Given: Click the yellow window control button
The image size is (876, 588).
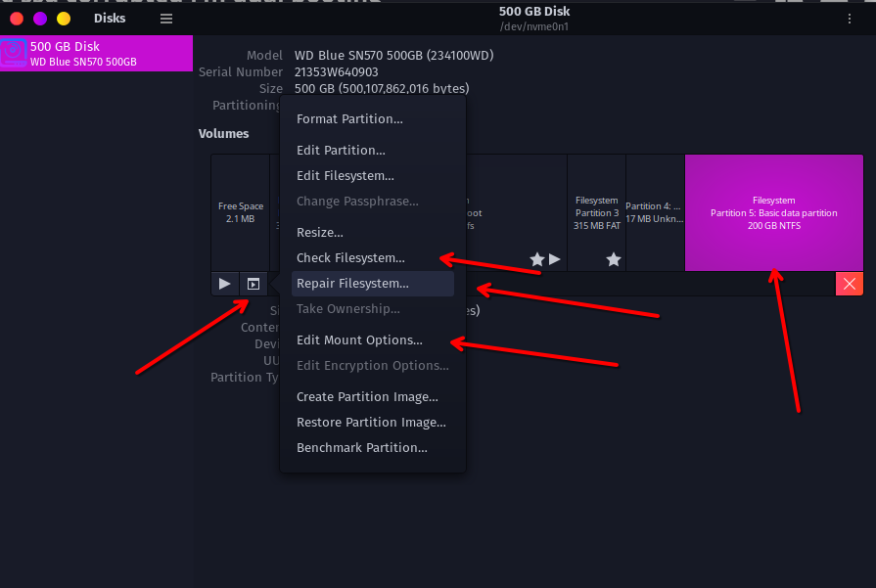Looking at the screenshot, I should 64,19.
